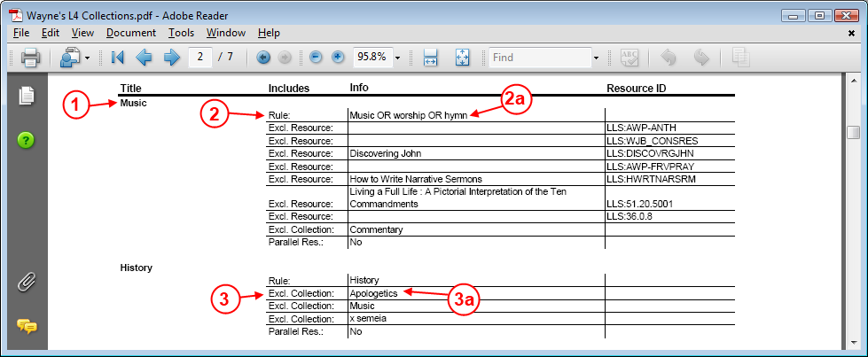The width and height of the screenshot is (868, 357).
Task: Click the 'Discovering John' cell
Action: [386, 153]
